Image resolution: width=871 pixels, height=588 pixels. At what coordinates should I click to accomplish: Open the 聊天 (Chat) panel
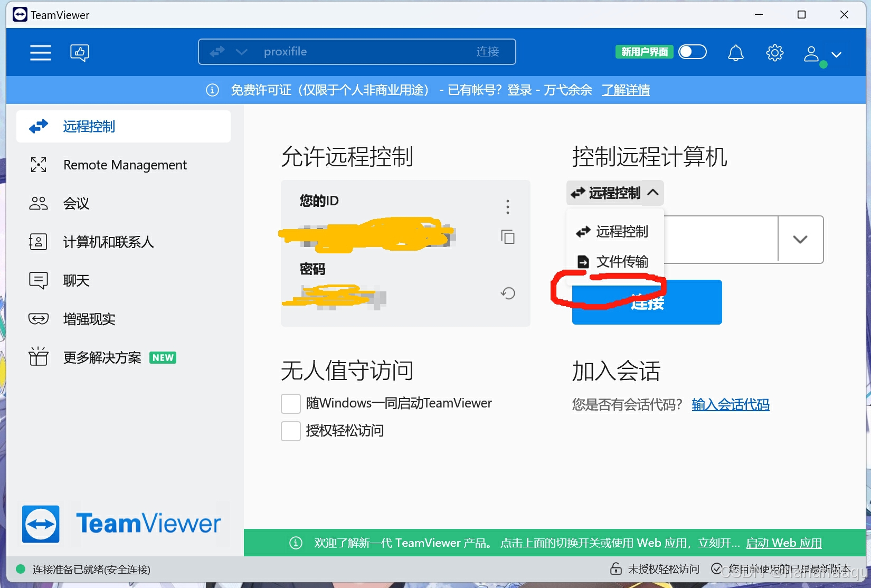coord(75,280)
